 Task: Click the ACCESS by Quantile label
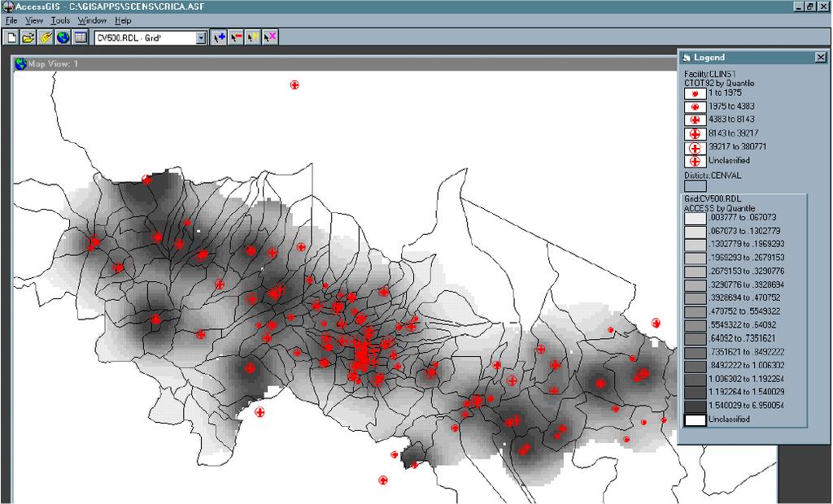point(719,208)
